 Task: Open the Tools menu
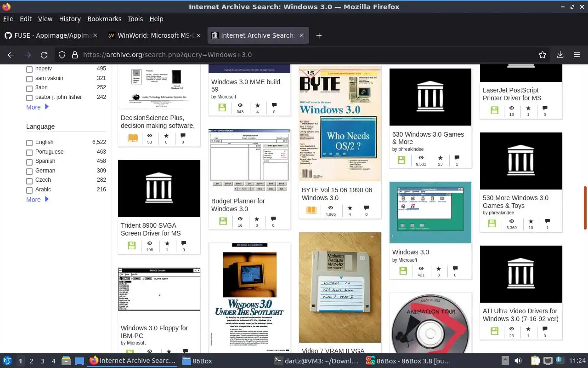pos(135,19)
